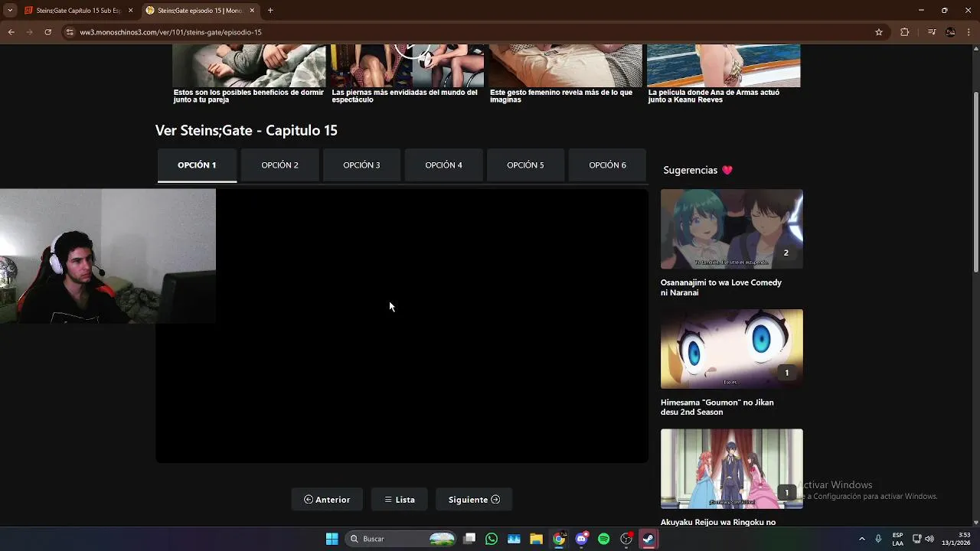Open ad 'La película donde Ana de Armas'

[x=714, y=96]
